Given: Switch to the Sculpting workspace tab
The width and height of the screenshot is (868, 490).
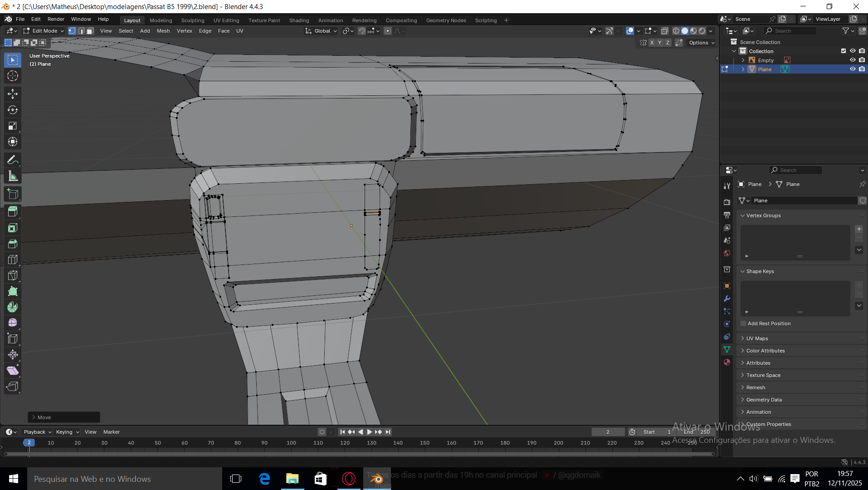Looking at the screenshot, I should tap(192, 20).
